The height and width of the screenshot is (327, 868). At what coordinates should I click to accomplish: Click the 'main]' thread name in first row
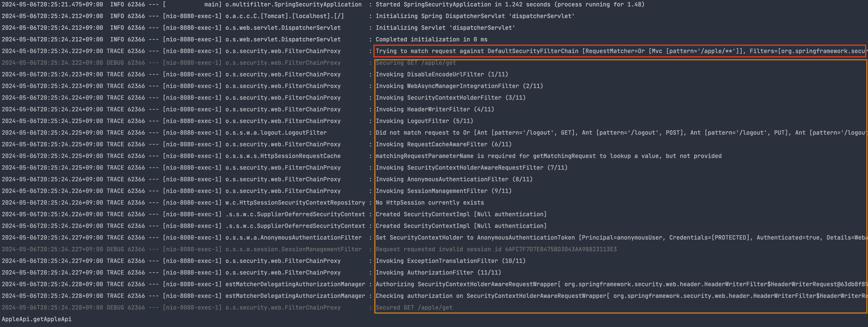[213, 4]
